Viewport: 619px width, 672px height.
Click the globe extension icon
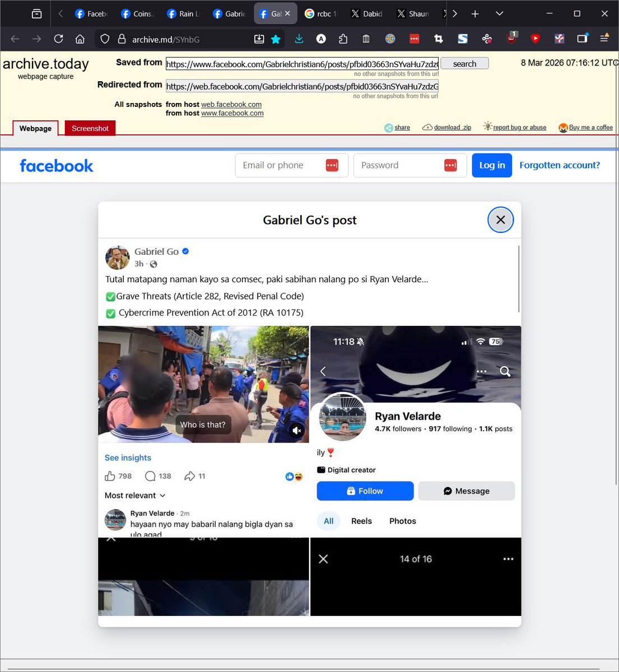coord(390,39)
